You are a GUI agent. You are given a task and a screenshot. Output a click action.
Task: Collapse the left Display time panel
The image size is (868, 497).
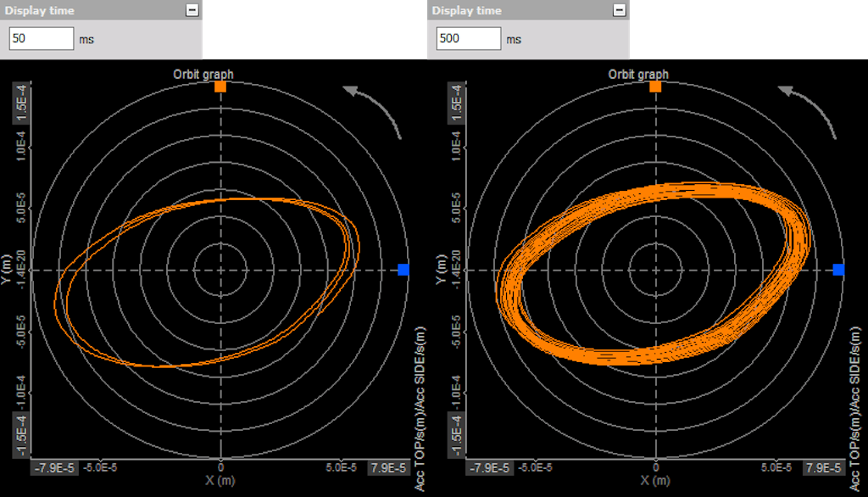coord(192,10)
